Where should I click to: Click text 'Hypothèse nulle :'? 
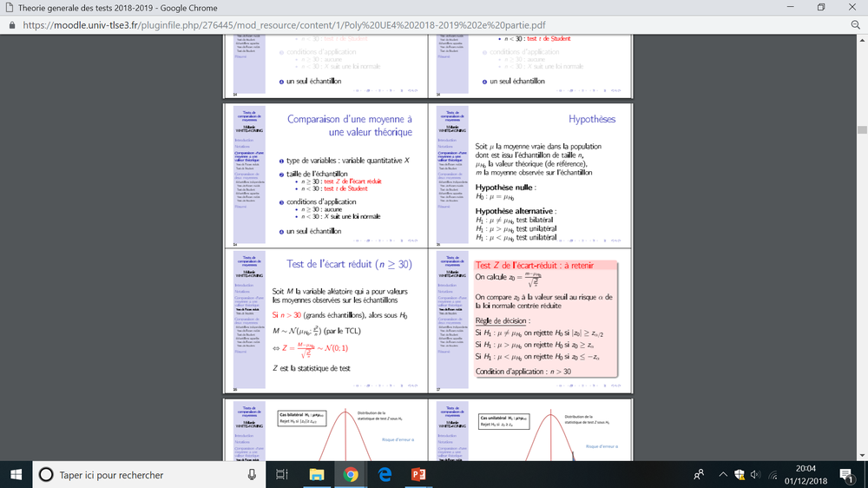pos(505,188)
